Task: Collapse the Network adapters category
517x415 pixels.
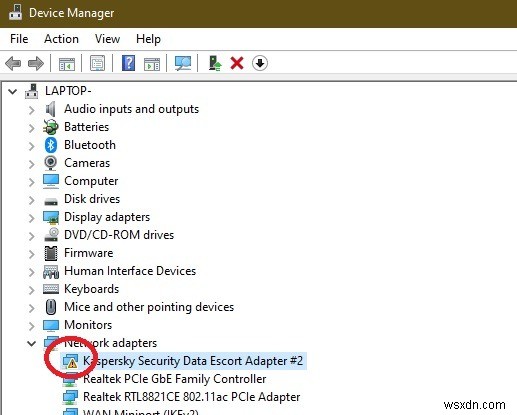Action: 32,343
